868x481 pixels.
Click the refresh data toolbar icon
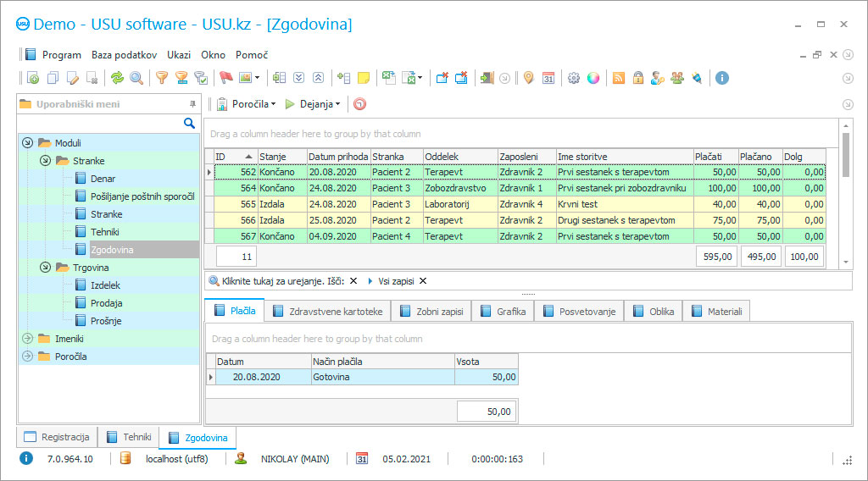pyautogui.click(x=117, y=78)
